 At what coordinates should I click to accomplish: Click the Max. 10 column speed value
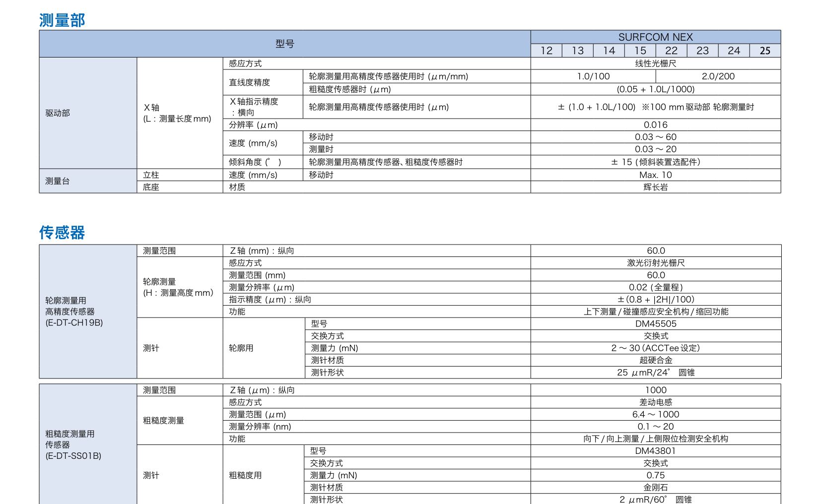pyautogui.click(x=656, y=175)
